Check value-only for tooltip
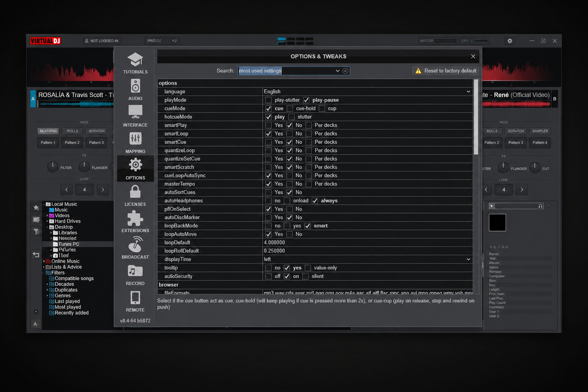Viewport: 588px width, 392px height. (x=308, y=268)
